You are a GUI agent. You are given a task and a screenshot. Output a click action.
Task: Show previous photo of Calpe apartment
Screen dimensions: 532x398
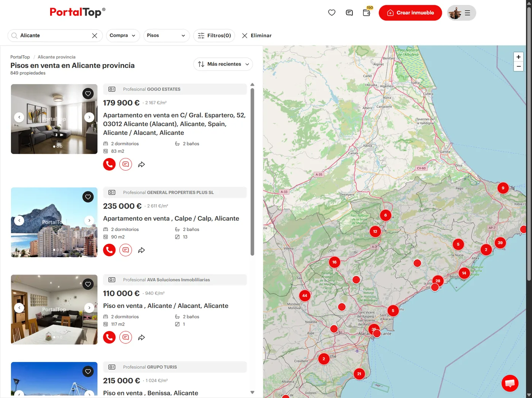pos(19,220)
